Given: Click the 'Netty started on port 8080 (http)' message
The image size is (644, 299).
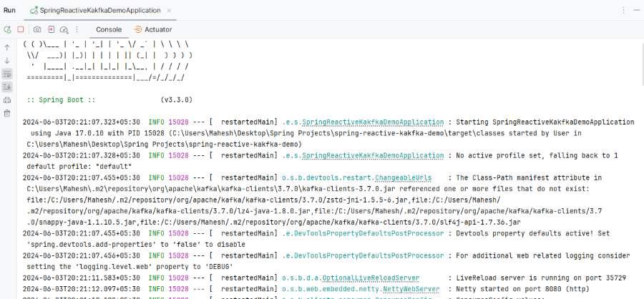Looking at the screenshot, I should pyautogui.click(x=522, y=289).
